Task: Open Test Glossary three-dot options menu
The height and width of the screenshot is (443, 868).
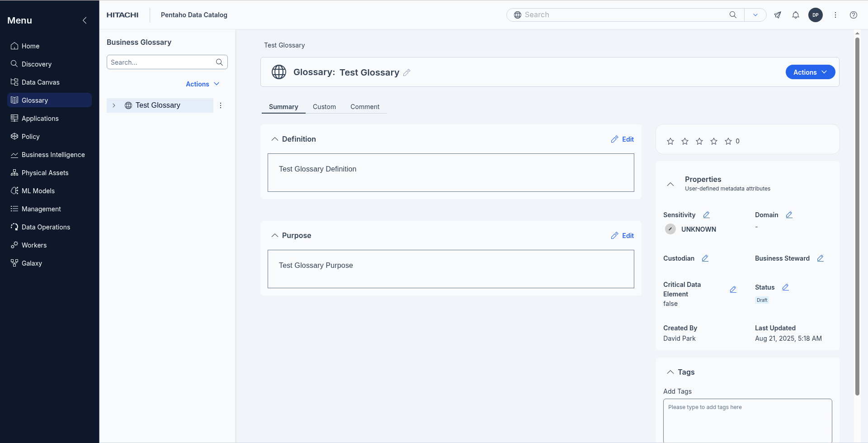Action: coord(221,105)
